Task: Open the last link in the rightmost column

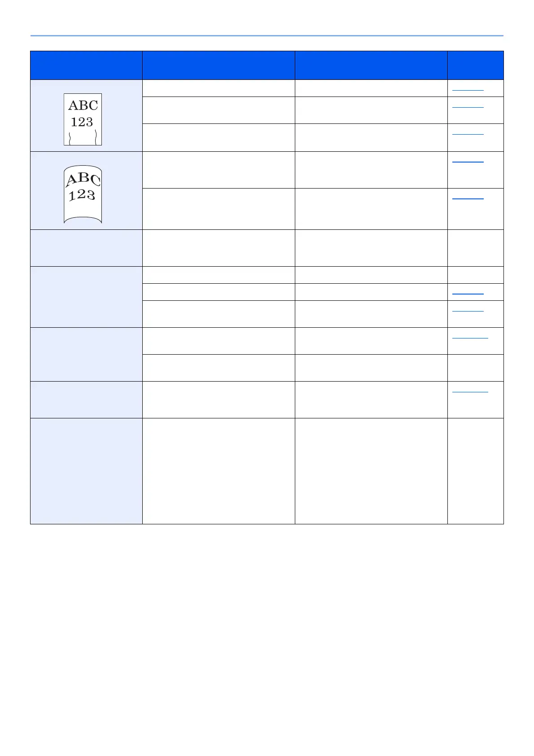Action: pos(470,391)
